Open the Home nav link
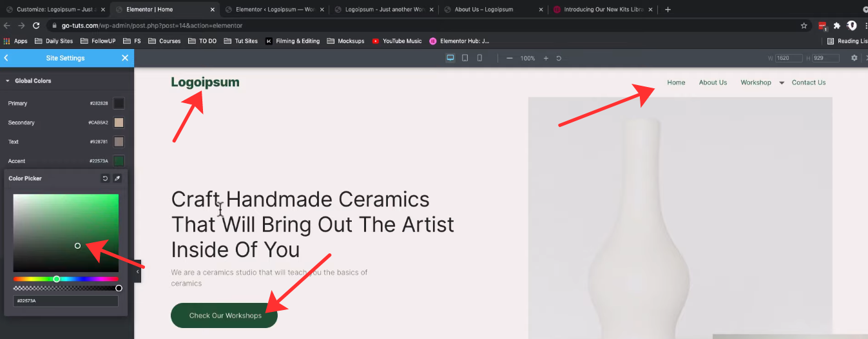Viewport: 868px width, 339px height. click(x=676, y=82)
